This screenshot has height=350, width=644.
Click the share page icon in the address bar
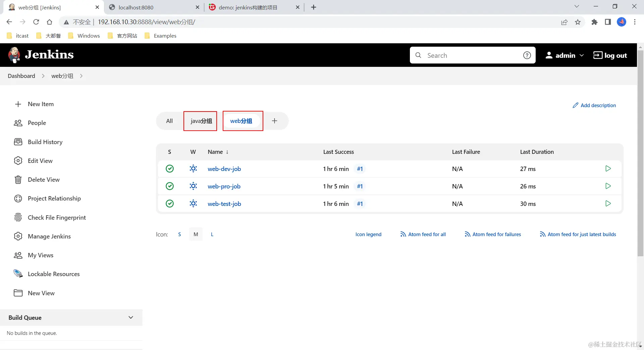tap(564, 22)
